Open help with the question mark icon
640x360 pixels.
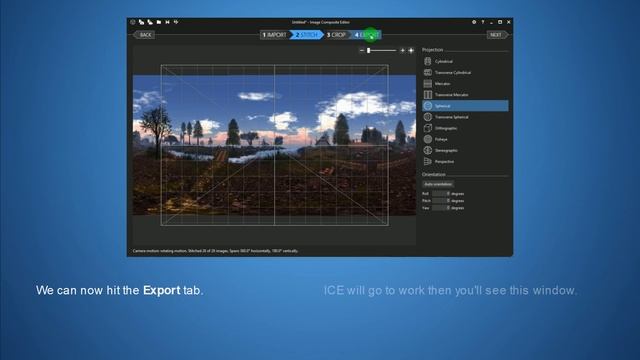483,22
